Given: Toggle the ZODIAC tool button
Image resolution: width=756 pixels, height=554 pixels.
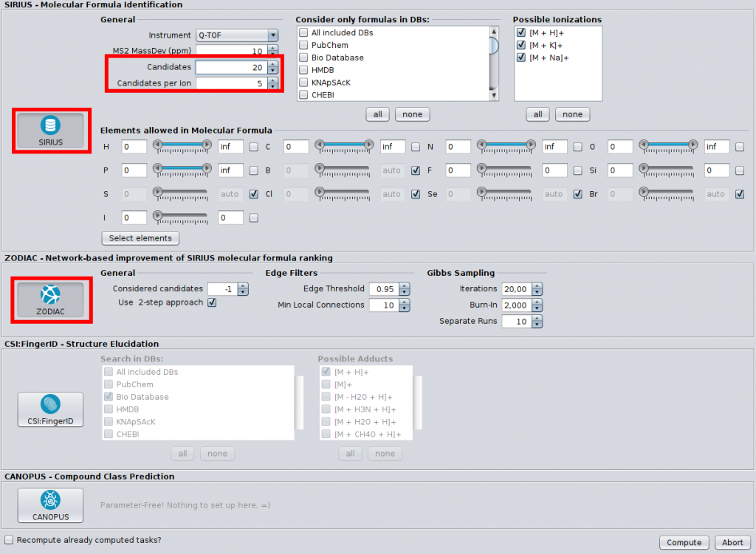Looking at the screenshot, I should [x=51, y=299].
